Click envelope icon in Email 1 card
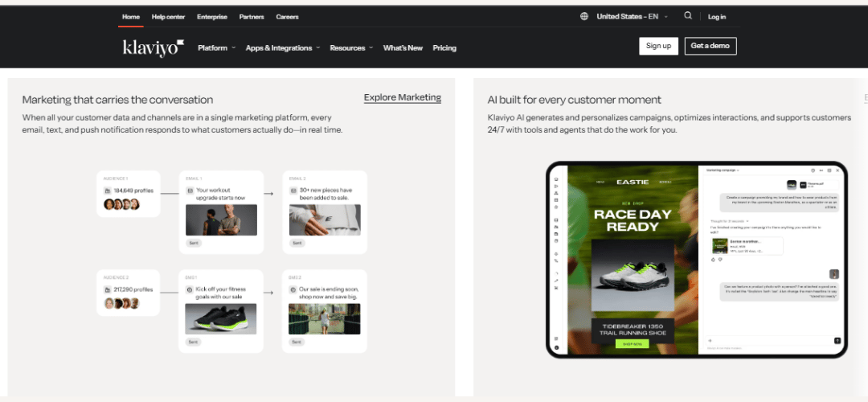Image resolution: width=868 pixels, height=402 pixels. 190,191
